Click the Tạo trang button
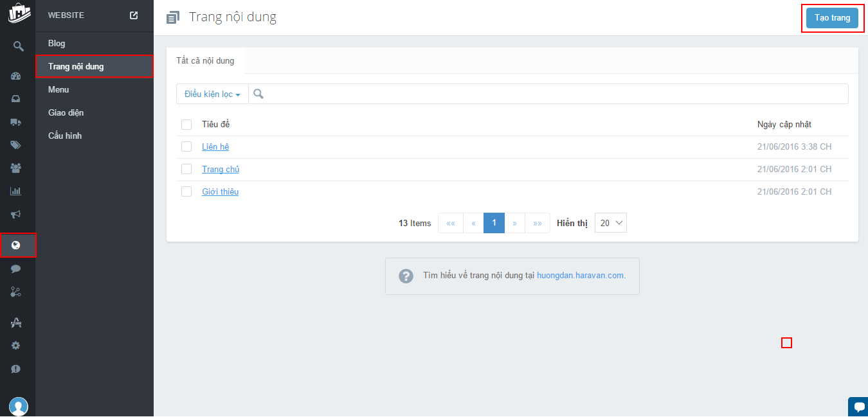868x417 pixels. pos(832,18)
